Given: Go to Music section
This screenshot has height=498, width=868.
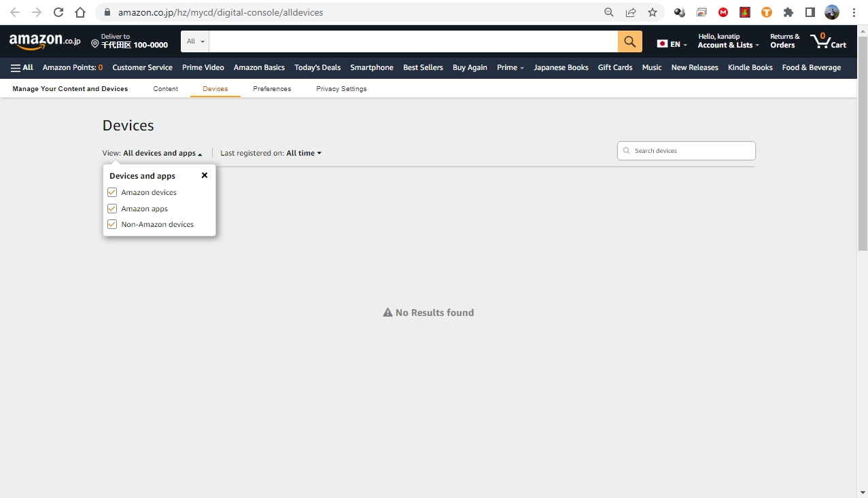Looking at the screenshot, I should pyautogui.click(x=652, y=67).
